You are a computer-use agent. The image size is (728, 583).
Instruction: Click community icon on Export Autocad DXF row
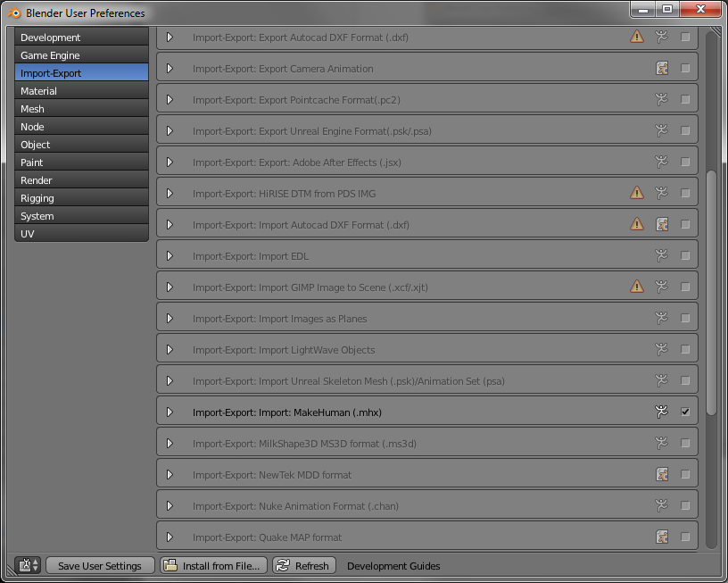point(662,37)
